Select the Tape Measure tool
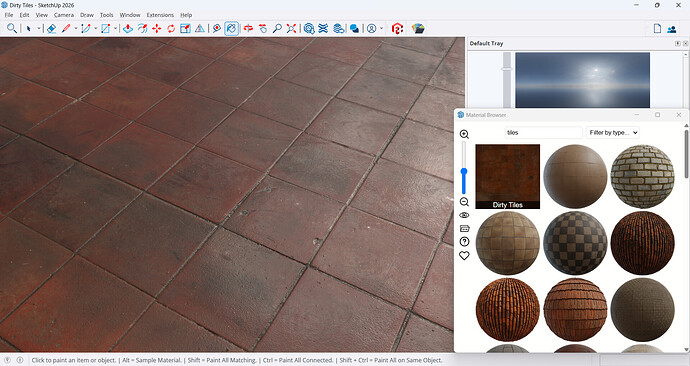The image size is (690, 366). 217,29
